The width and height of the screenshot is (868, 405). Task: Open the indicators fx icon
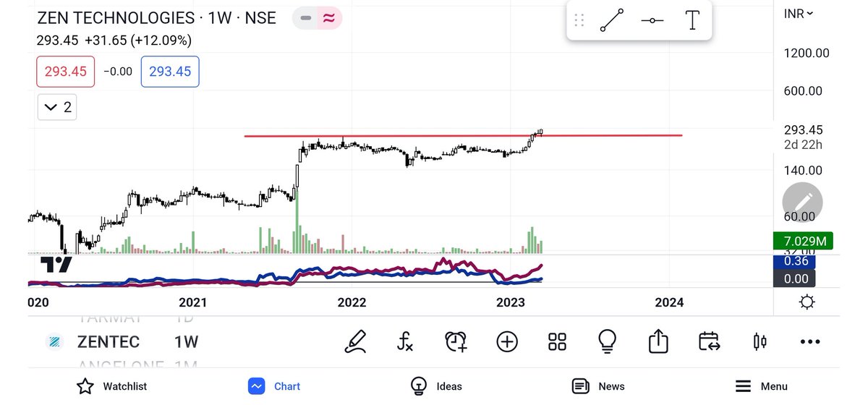406,341
